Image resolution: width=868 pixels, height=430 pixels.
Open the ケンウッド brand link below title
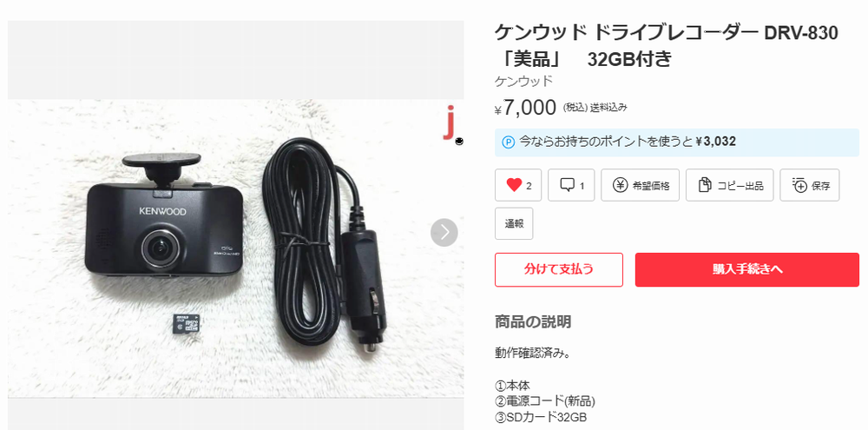coord(523,81)
